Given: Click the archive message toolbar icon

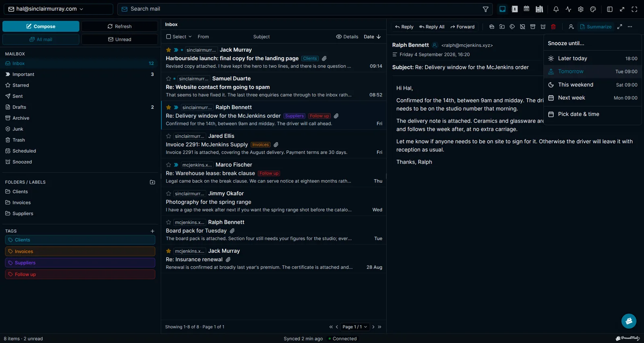Looking at the screenshot, I should [533, 27].
